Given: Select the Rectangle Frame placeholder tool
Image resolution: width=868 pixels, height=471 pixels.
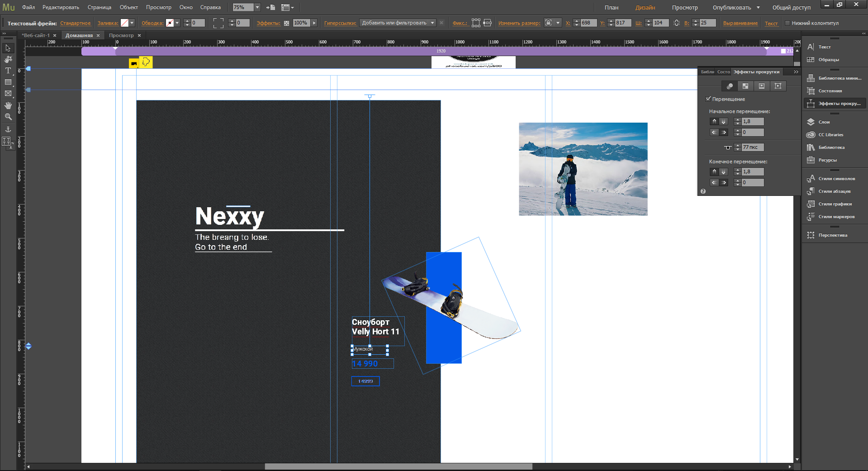Looking at the screenshot, I should point(8,93).
